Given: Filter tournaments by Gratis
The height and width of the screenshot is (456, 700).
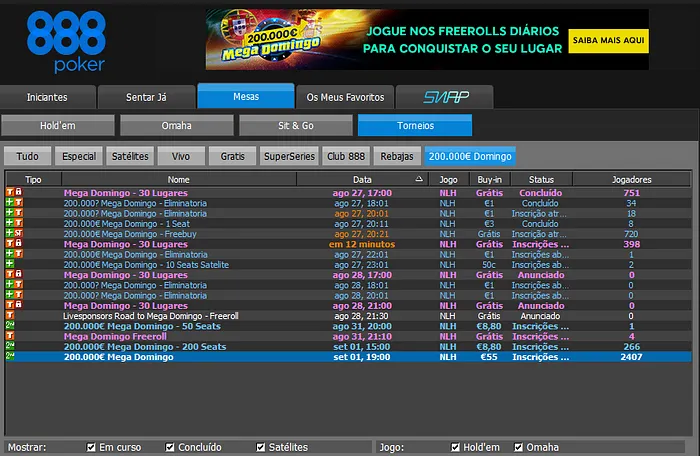Looking at the screenshot, I should [x=233, y=156].
